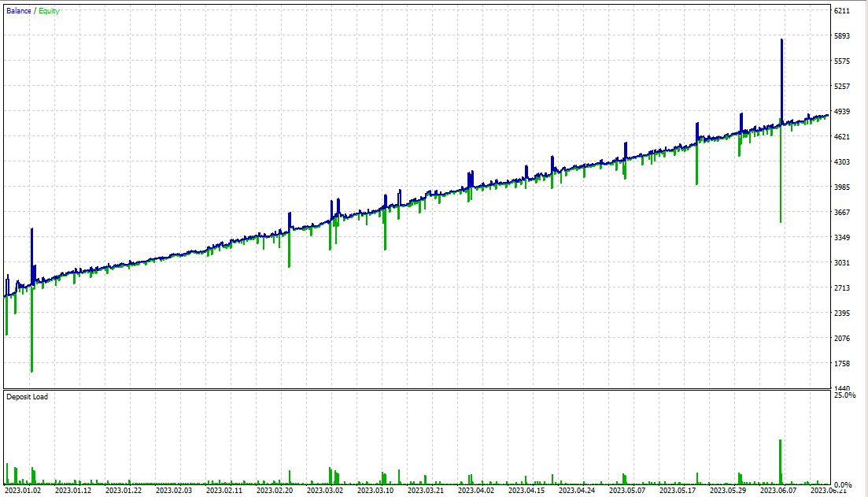
Task: Click the Balance legend label
Action: [18, 11]
